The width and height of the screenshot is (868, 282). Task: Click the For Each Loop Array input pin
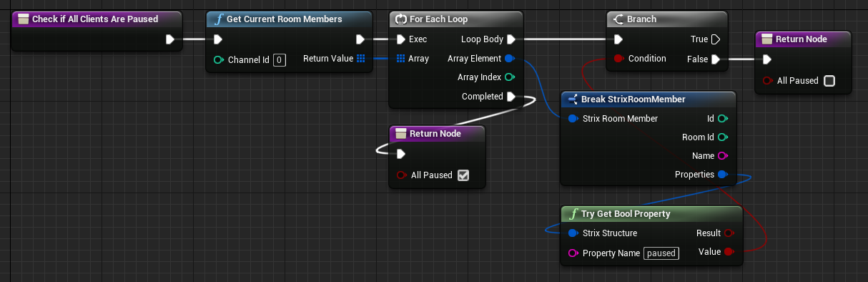401,59
